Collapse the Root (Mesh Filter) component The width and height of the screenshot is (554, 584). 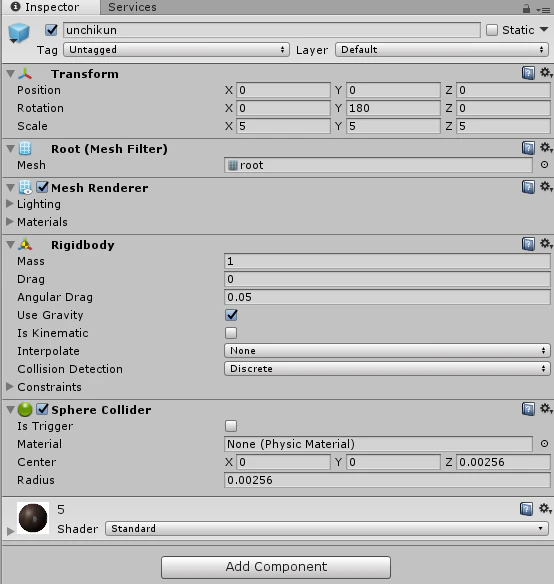click(10, 149)
